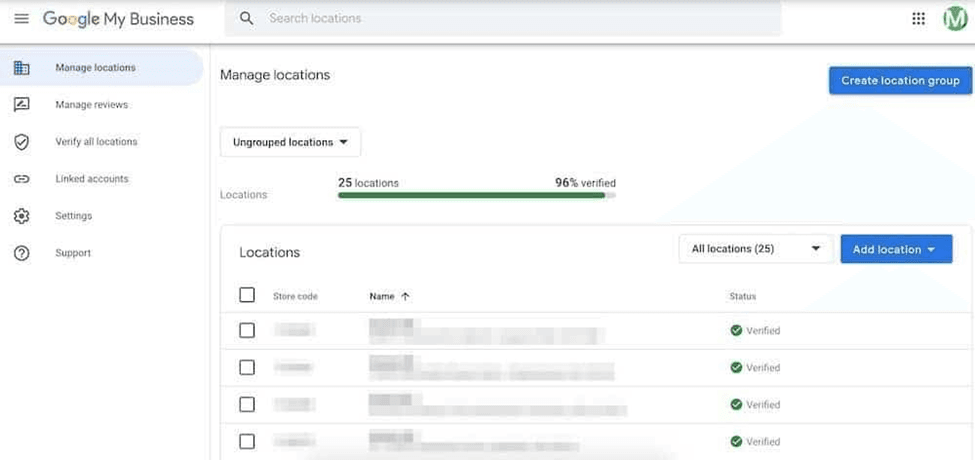Open the account profile avatar

(955, 19)
